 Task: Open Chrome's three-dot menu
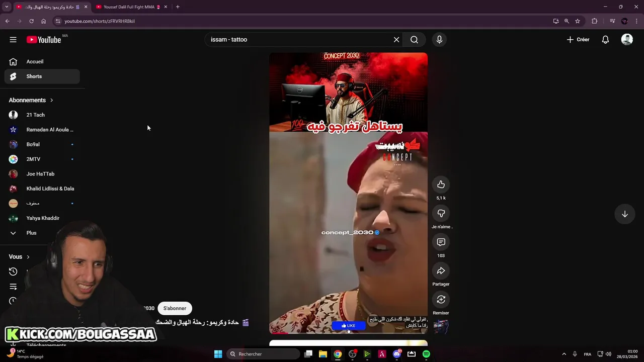(x=636, y=21)
